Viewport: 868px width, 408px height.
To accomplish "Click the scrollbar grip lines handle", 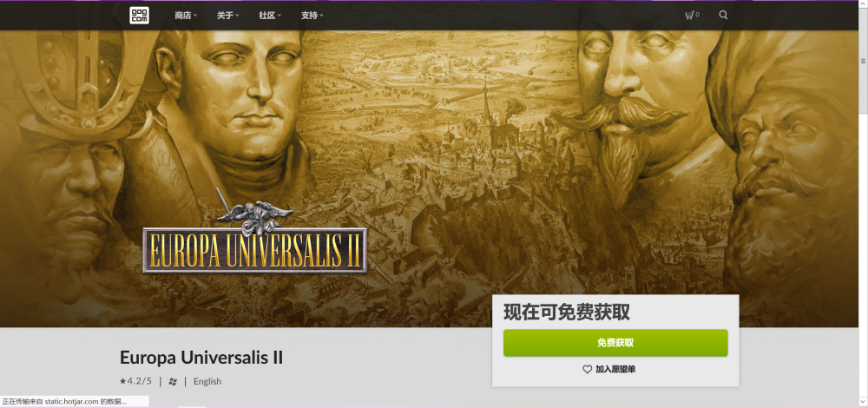I will [x=863, y=61].
